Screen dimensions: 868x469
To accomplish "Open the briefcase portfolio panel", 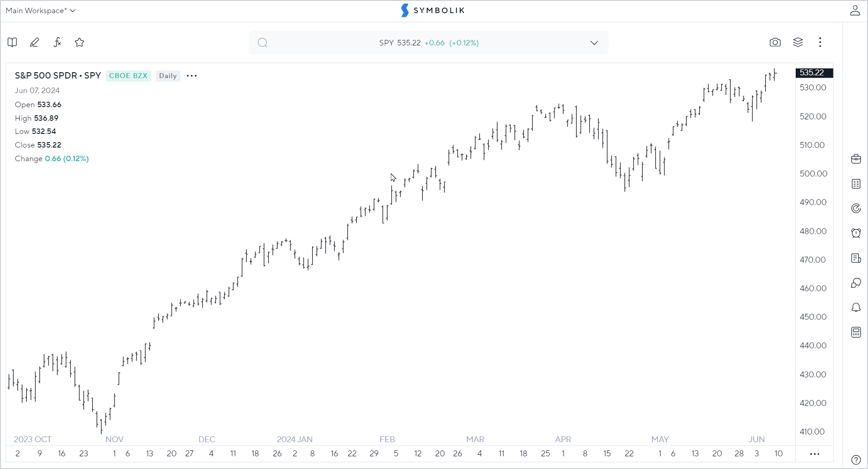I will [856, 159].
